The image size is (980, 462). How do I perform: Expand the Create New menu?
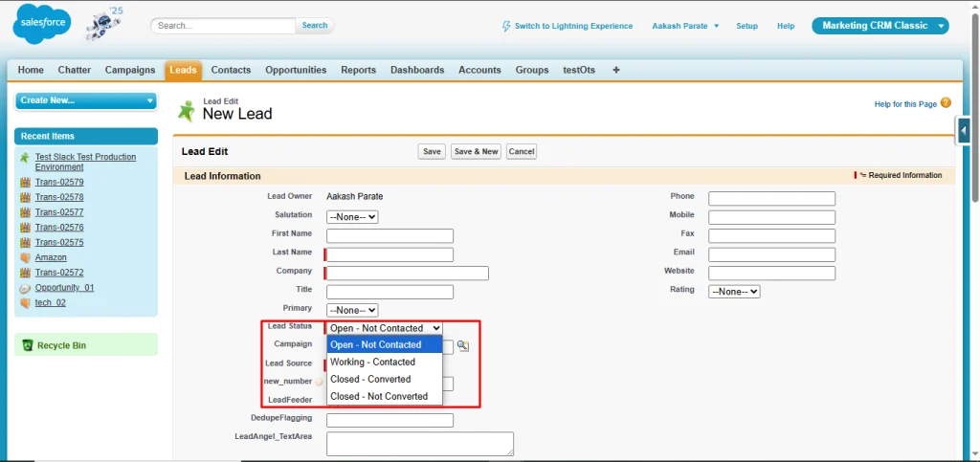pos(85,100)
